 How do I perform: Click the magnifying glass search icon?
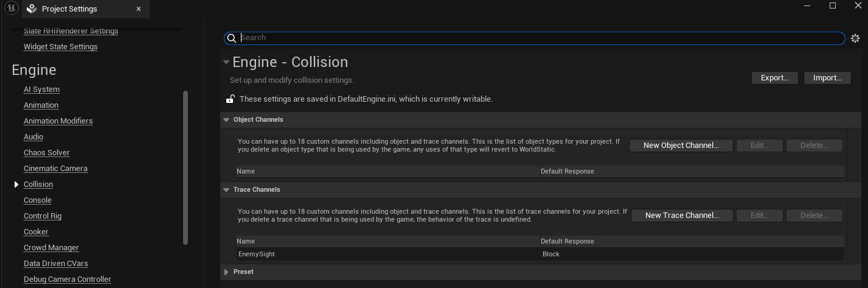tap(232, 38)
